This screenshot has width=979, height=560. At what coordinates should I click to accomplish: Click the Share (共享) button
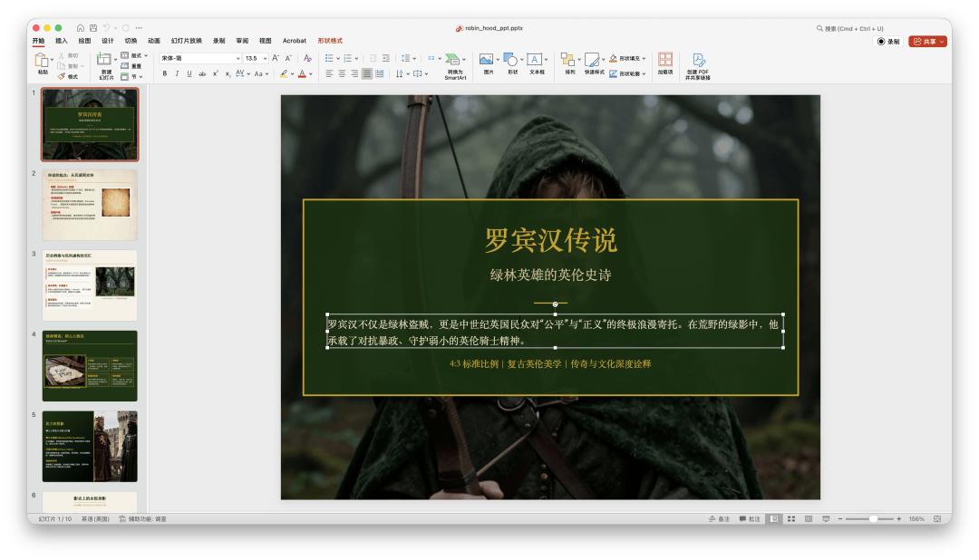[926, 42]
